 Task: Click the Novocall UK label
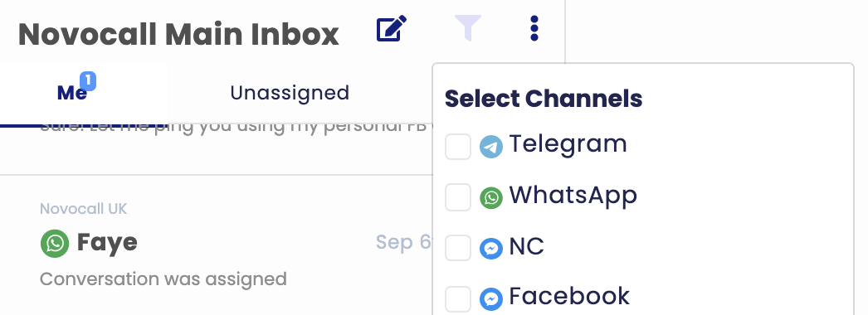tap(84, 209)
